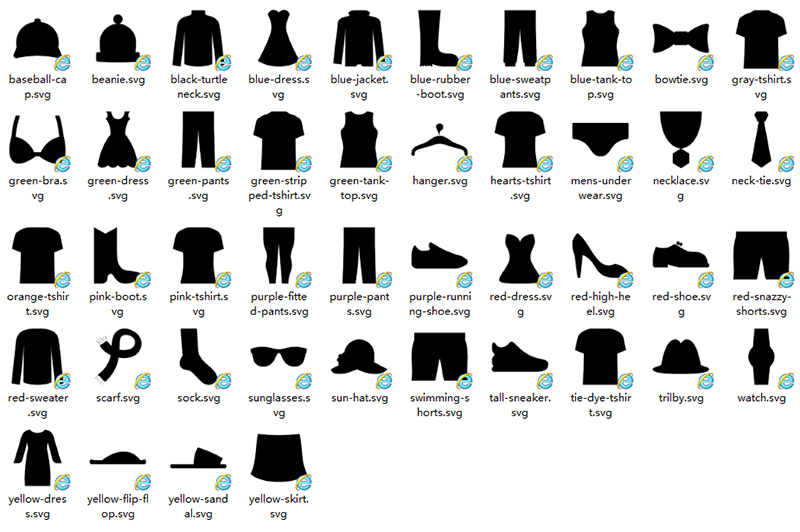
Task: Click the swimming-shorts.svg file name label
Action: 440,405
